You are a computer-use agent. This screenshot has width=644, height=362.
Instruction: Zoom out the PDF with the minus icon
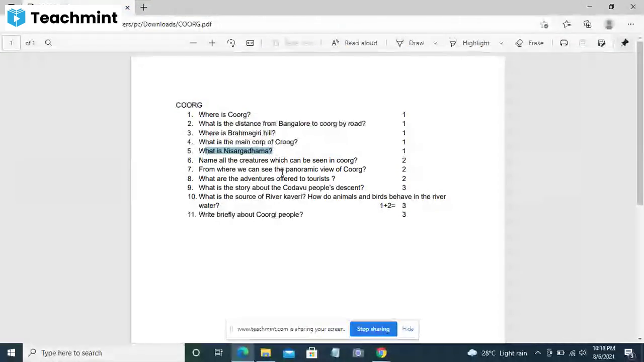coord(193,43)
